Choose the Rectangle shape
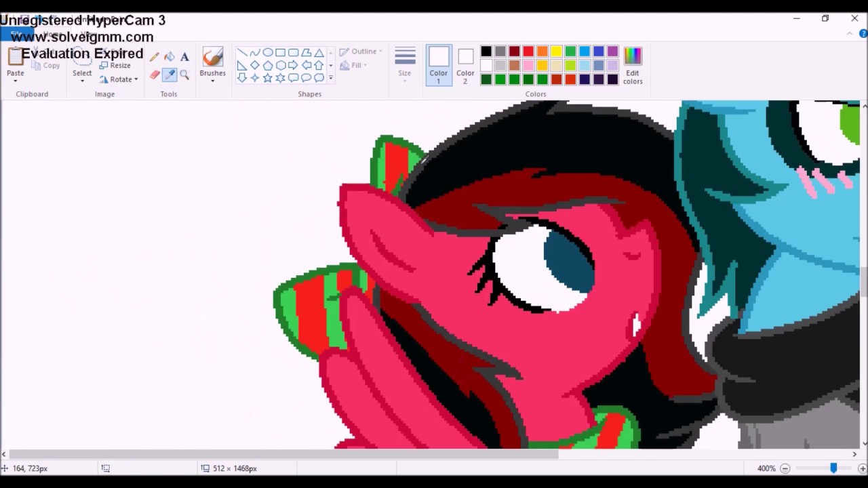This screenshot has height=488, width=868. pyautogui.click(x=281, y=53)
